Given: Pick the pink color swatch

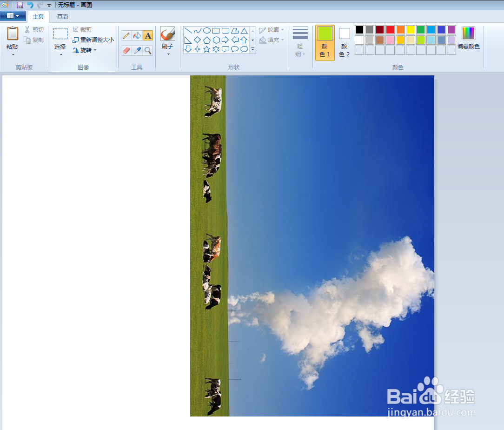Looking at the screenshot, I should tap(390, 40).
